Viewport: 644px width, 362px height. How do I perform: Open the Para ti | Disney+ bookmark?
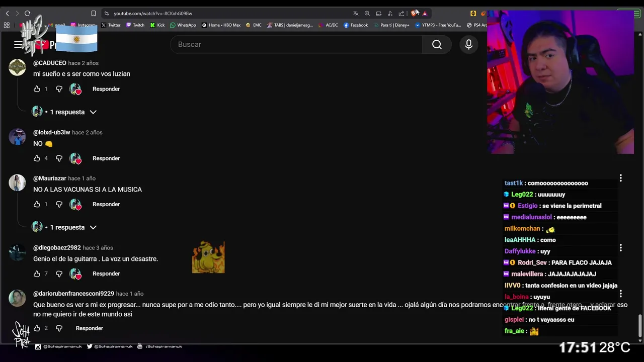click(391, 25)
